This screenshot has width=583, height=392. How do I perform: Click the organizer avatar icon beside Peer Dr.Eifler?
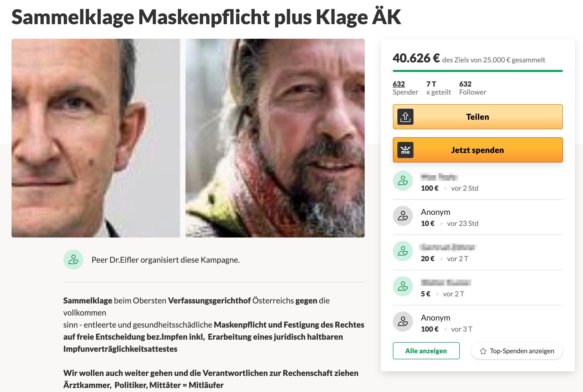tap(73, 260)
